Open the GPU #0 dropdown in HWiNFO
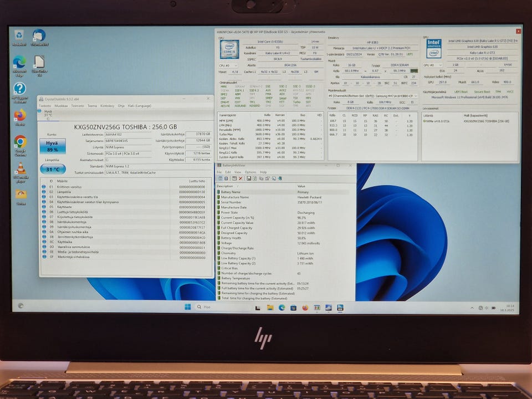Screen dimensions: 532x399 click(433, 65)
